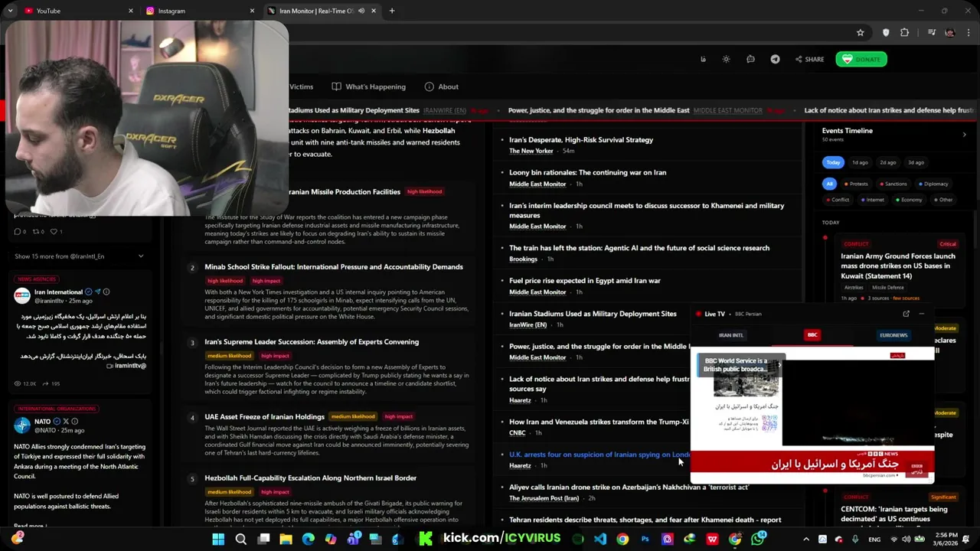980x551 pixels.
Task: Open a new browser tab
Action: coord(392,11)
